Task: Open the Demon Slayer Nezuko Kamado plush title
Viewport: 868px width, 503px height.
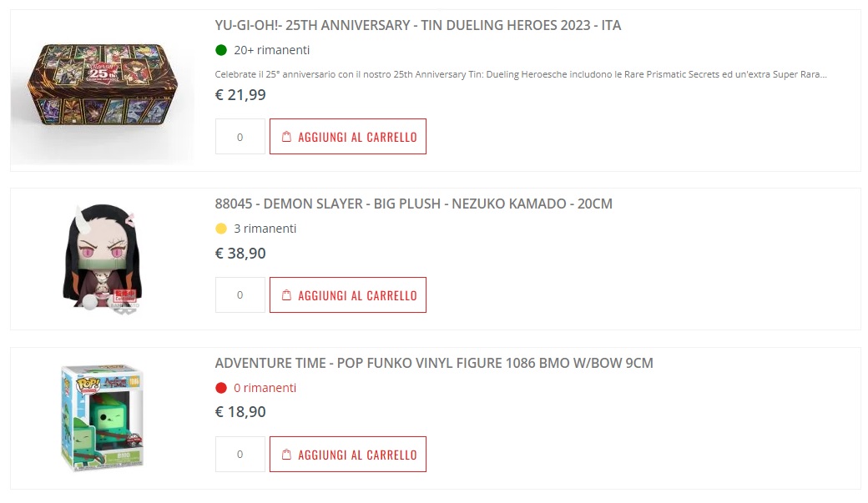Action: (414, 204)
